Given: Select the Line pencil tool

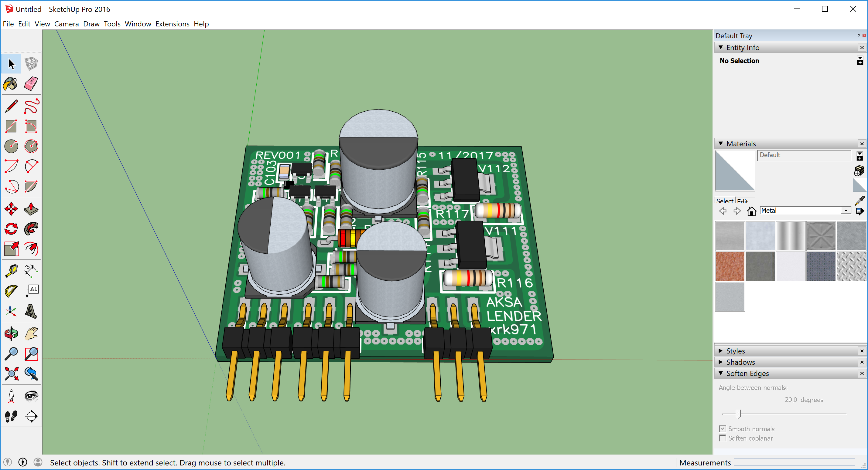Looking at the screenshot, I should 11,107.
